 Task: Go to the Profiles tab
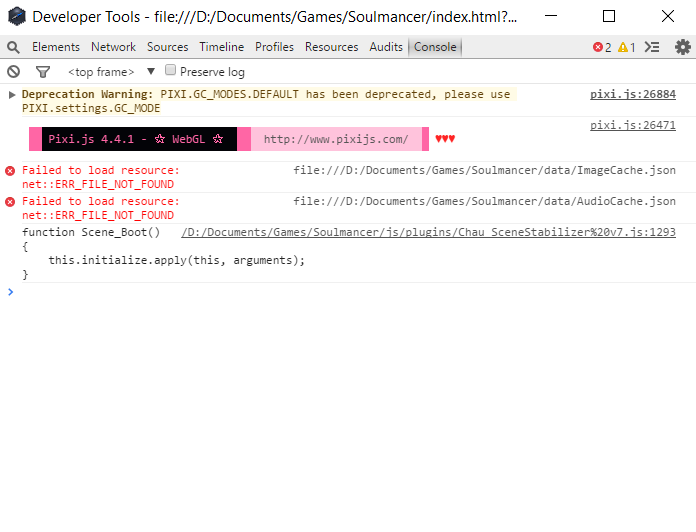(x=274, y=47)
